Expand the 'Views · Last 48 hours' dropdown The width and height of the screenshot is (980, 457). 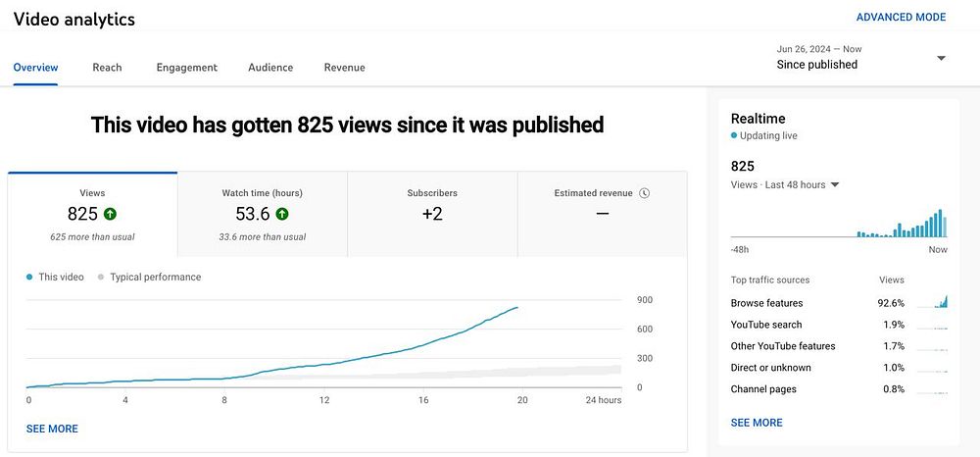[x=835, y=185]
